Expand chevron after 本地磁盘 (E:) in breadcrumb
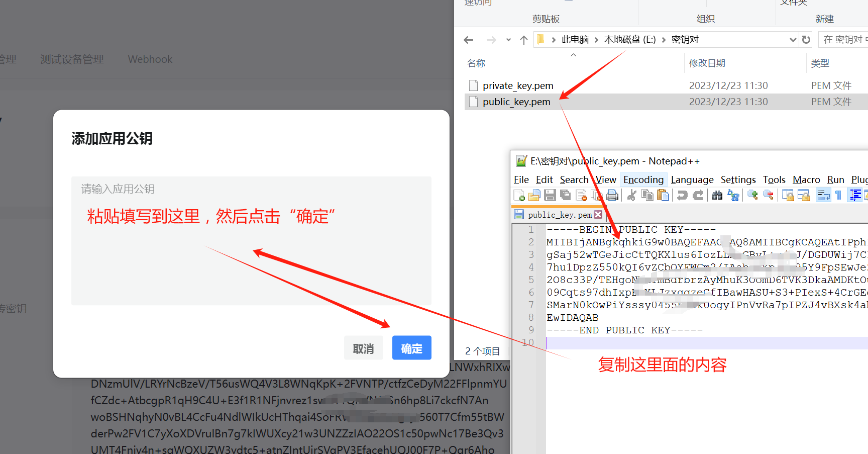Screen dimensions: 868x454 point(664,40)
